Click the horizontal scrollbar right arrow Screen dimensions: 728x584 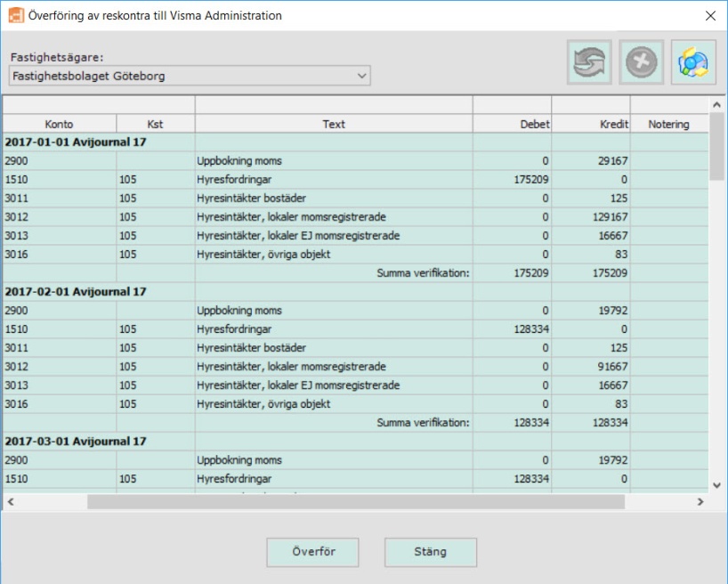pyautogui.click(x=700, y=502)
